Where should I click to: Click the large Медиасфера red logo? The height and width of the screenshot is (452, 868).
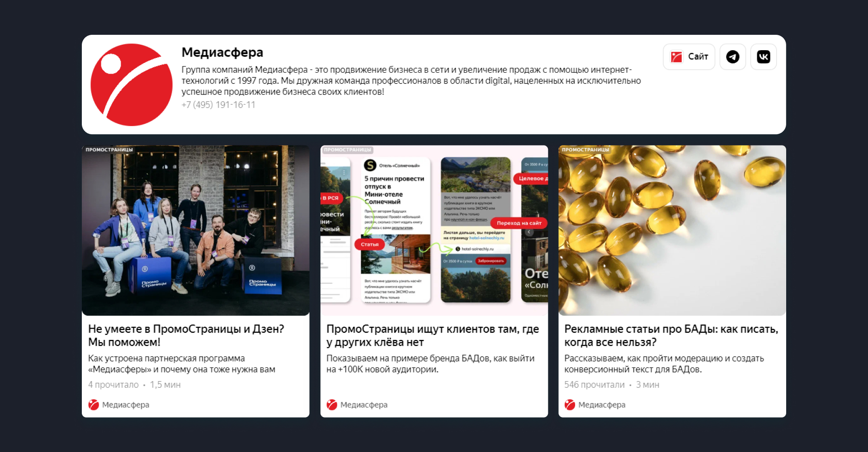tap(132, 85)
